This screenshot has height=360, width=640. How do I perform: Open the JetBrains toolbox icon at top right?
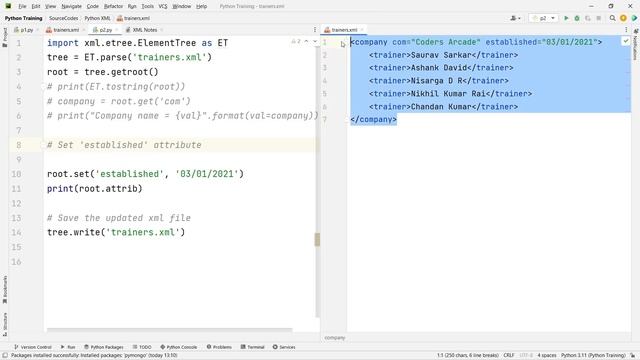coord(634,18)
